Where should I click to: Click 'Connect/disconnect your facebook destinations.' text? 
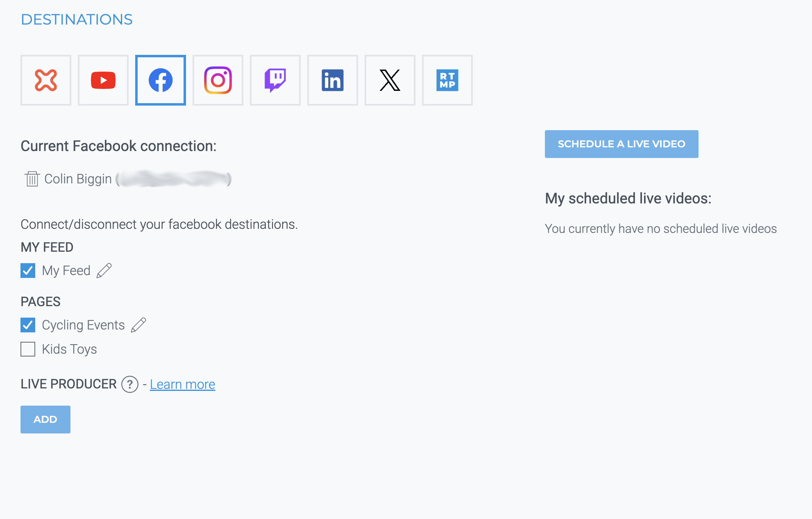[x=159, y=224]
